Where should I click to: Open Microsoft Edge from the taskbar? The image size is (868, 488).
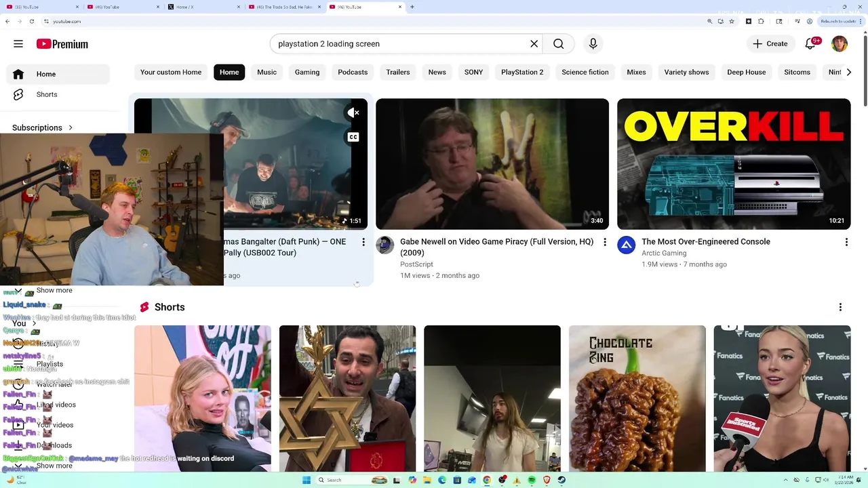point(442,480)
